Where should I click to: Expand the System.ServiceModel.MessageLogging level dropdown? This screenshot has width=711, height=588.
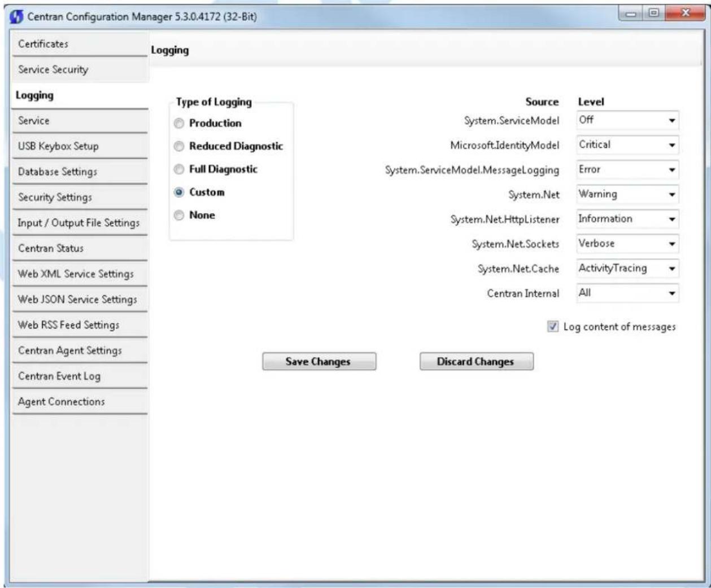tap(627, 170)
